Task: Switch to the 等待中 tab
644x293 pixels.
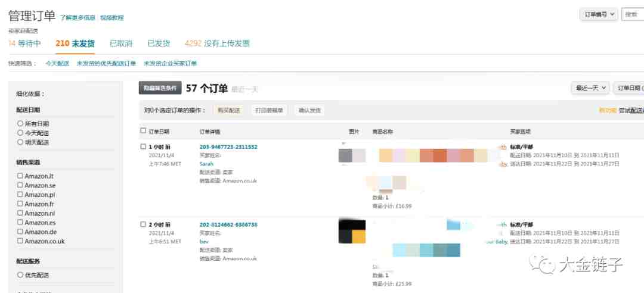Action: (24, 43)
